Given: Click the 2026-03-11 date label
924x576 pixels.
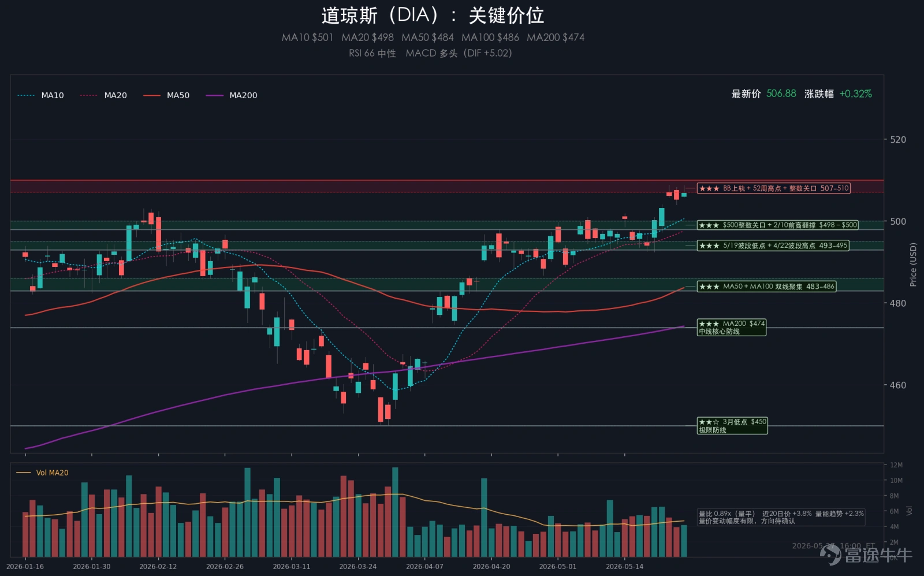Looking at the screenshot, I should point(292,567).
